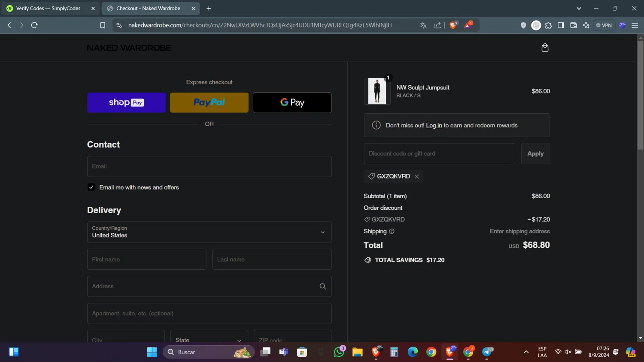Click the info icon in rewards notice
The image size is (644, 362).
pos(376,125)
